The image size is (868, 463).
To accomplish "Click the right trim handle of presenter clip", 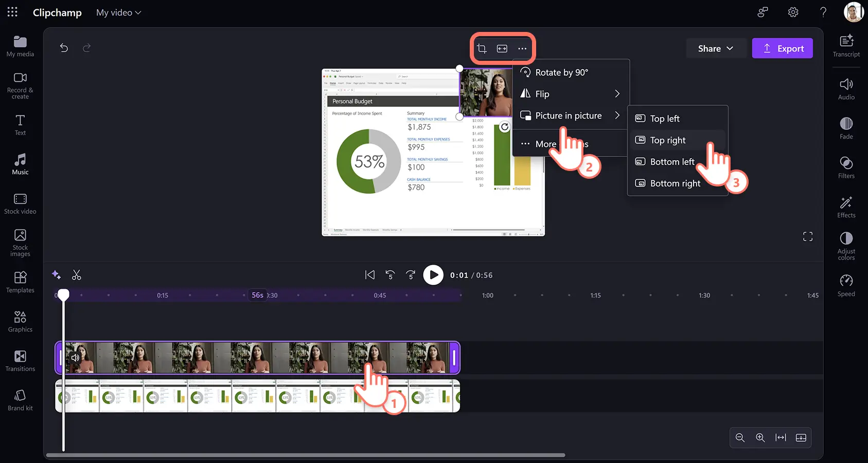I will pyautogui.click(x=454, y=357).
